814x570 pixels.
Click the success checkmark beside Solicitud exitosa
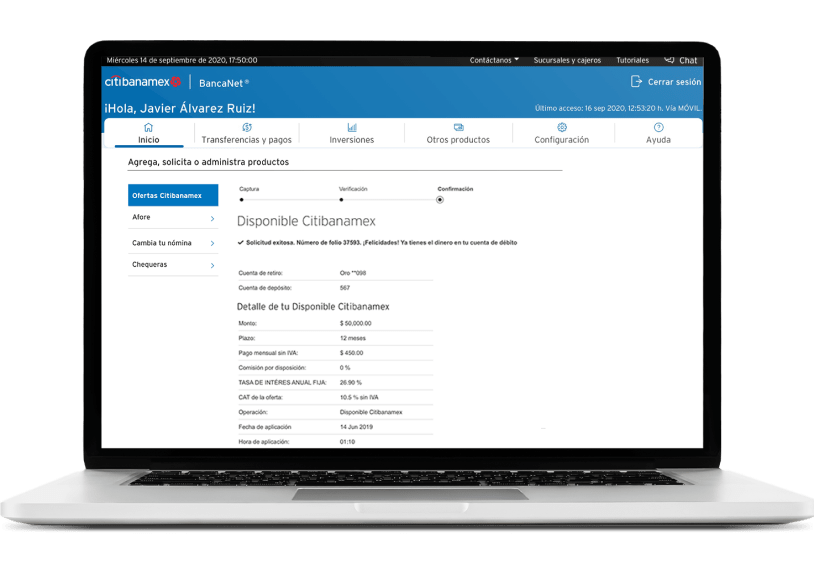240,242
